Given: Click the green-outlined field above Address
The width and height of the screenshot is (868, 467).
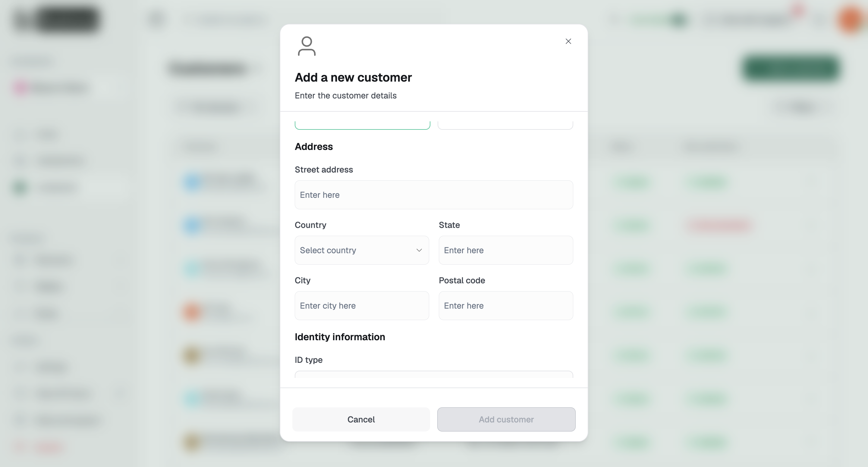Looking at the screenshot, I should (362, 125).
